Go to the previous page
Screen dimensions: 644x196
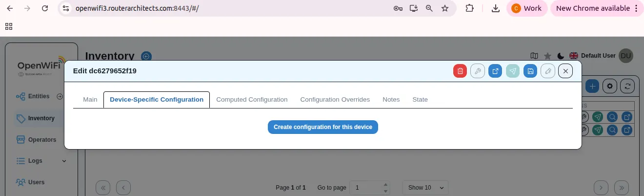[x=123, y=188]
